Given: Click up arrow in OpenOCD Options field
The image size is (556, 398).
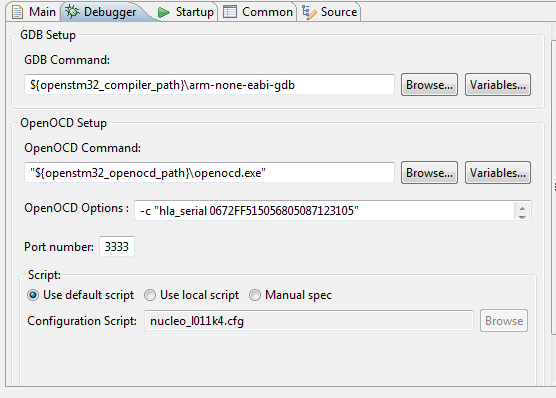Looking at the screenshot, I should coord(522,207).
